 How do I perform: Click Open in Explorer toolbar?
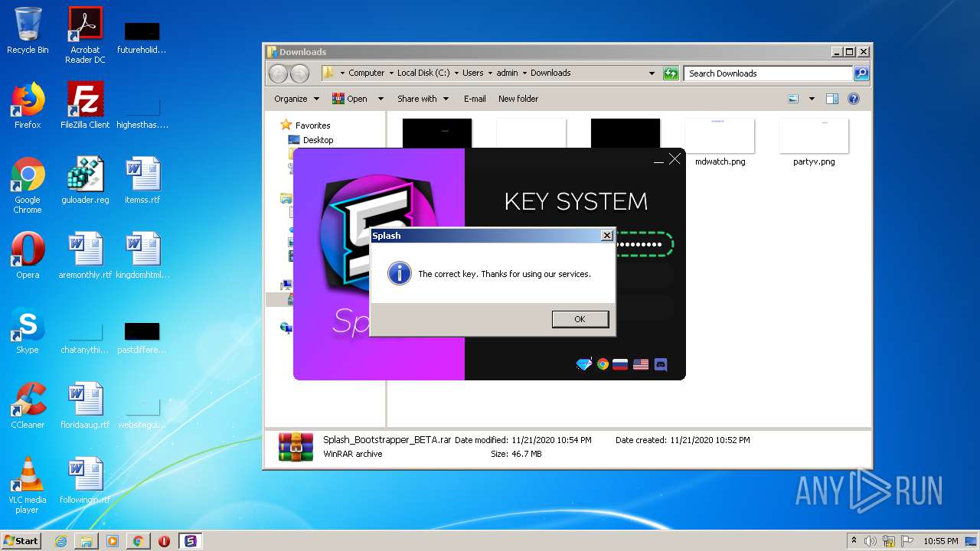[x=351, y=99]
